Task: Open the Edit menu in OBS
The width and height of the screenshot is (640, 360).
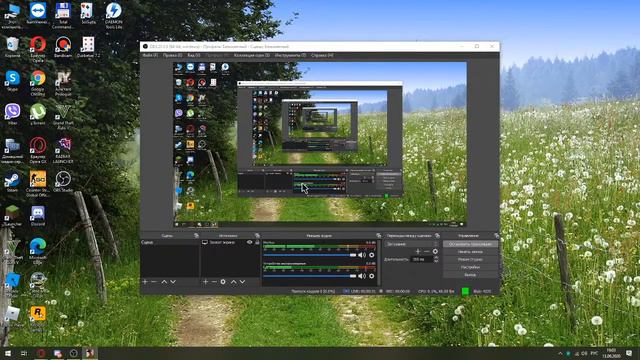Action: click(x=172, y=55)
